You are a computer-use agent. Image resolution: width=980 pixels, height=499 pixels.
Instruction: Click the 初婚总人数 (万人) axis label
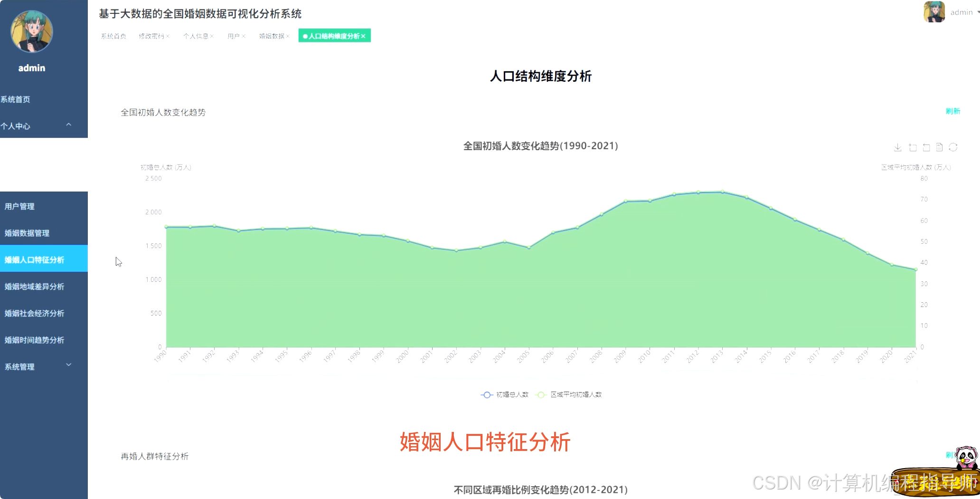[166, 167]
